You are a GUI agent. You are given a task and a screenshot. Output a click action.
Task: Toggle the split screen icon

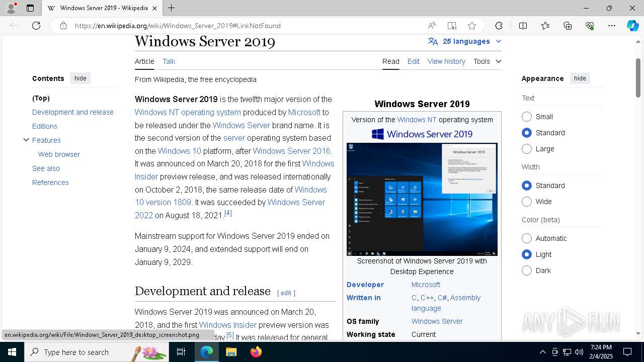tap(523, 26)
